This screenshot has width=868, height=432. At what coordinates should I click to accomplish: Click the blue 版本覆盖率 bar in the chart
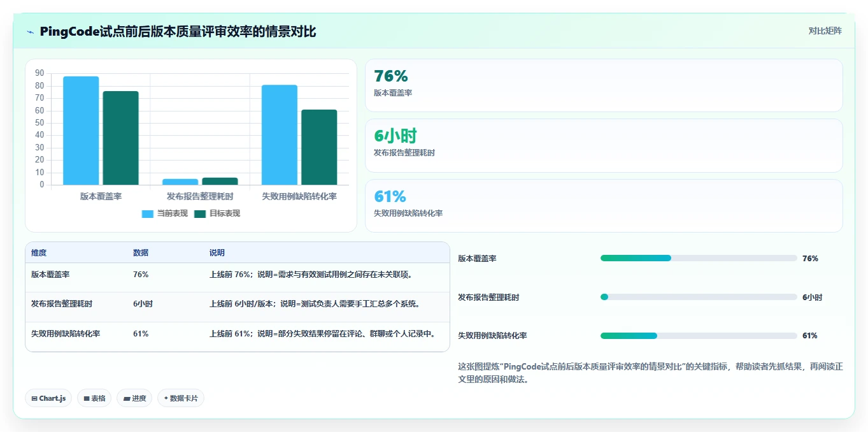[x=81, y=131]
